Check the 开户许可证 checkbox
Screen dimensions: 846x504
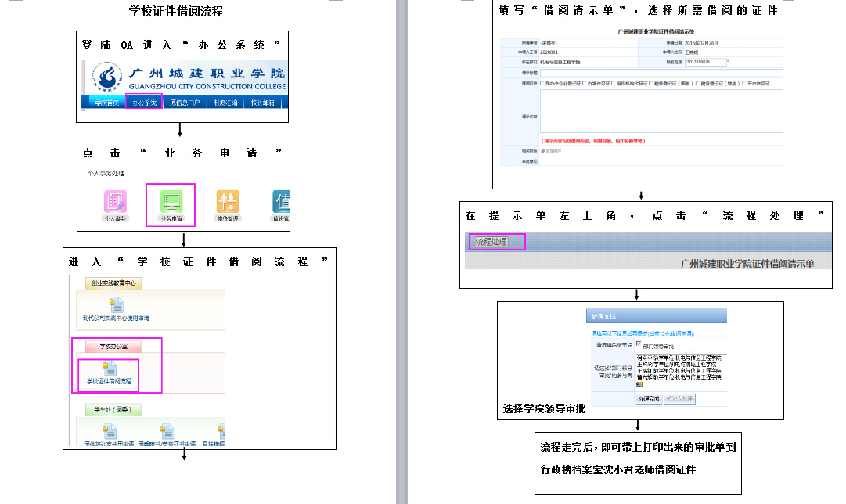click(743, 83)
